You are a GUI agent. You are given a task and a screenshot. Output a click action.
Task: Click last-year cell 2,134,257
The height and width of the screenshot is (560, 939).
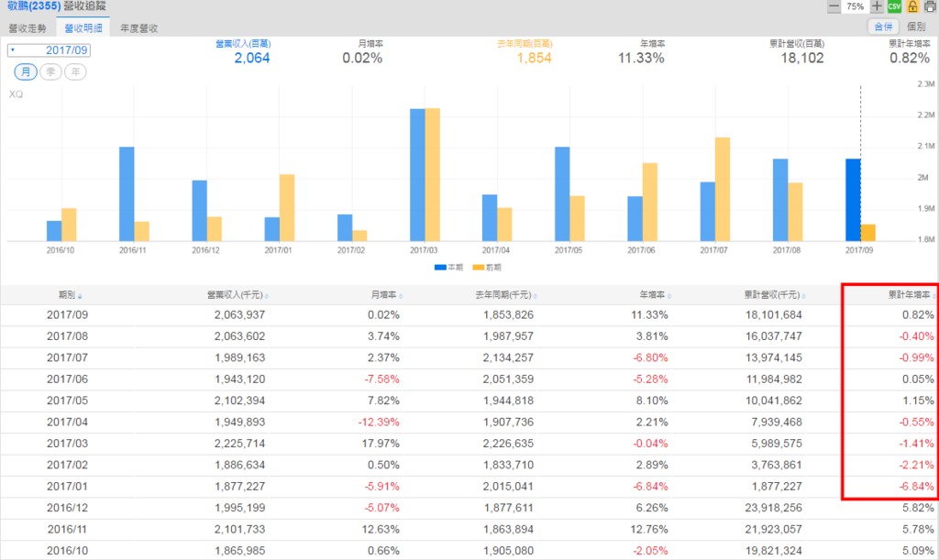(508, 357)
